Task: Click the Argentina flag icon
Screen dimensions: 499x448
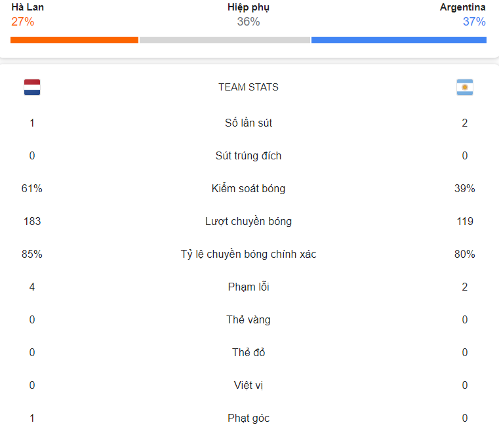Action: click(465, 87)
